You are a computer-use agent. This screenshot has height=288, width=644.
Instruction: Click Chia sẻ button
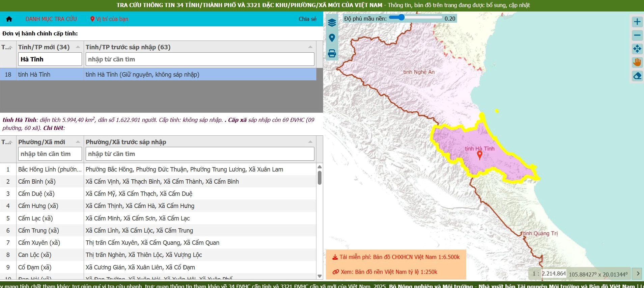pos(307,19)
